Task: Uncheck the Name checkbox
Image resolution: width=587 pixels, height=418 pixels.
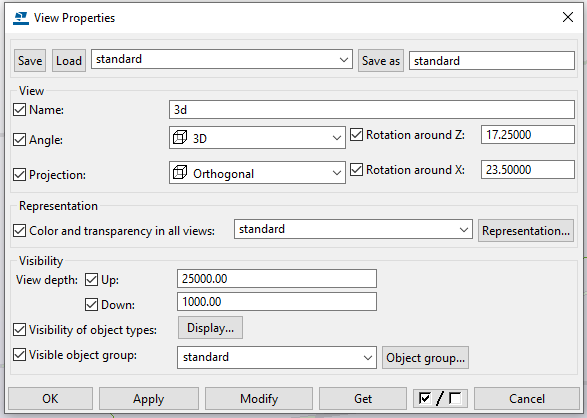Action: coord(19,110)
